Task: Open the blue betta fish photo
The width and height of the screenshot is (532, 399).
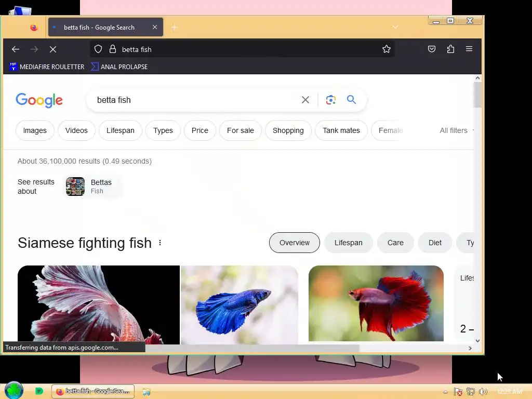Action: tap(239, 305)
